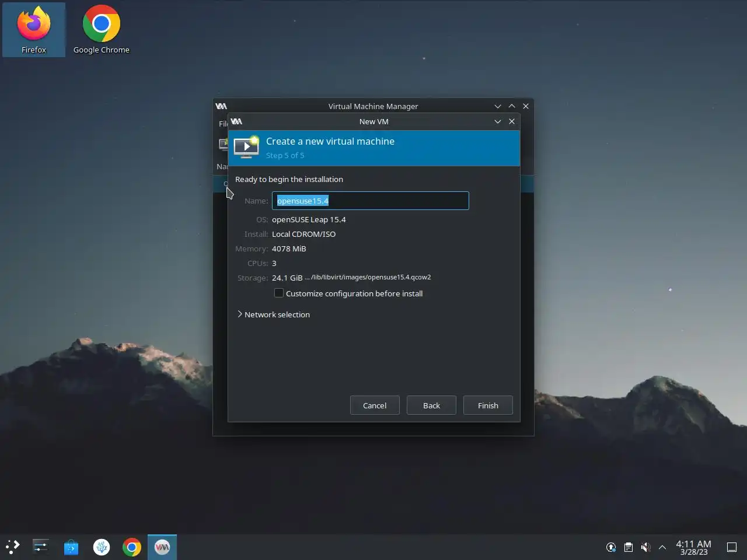Click the New VM window menu icon

point(236,121)
